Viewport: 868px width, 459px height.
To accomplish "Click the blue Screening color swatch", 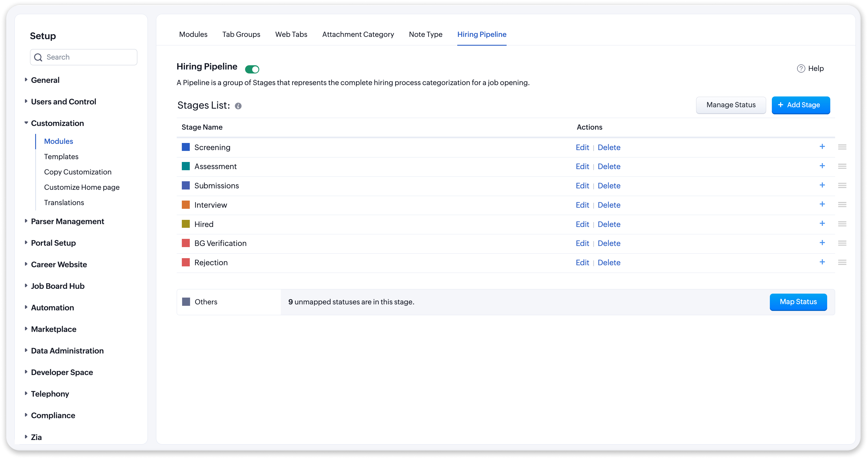I will 186,147.
